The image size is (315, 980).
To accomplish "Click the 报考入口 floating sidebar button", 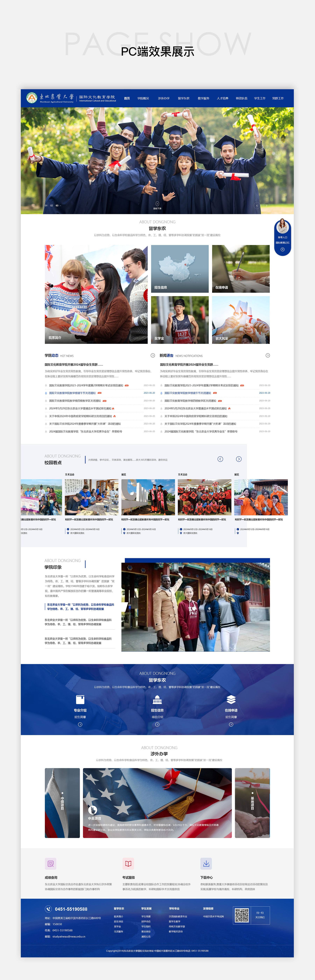I will 282,237.
